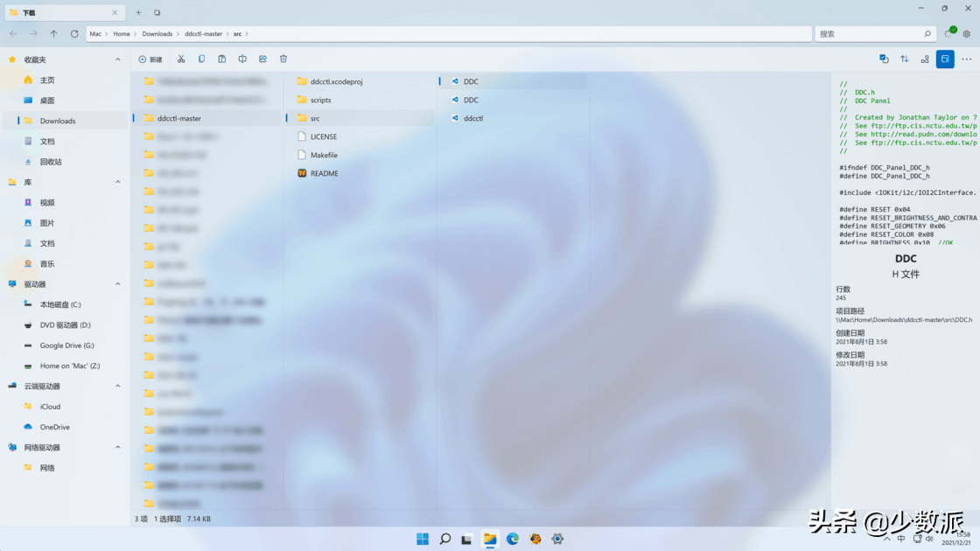The image size is (980, 551).
Task: Open the README file in src column
Action: [x=324, y=173]
